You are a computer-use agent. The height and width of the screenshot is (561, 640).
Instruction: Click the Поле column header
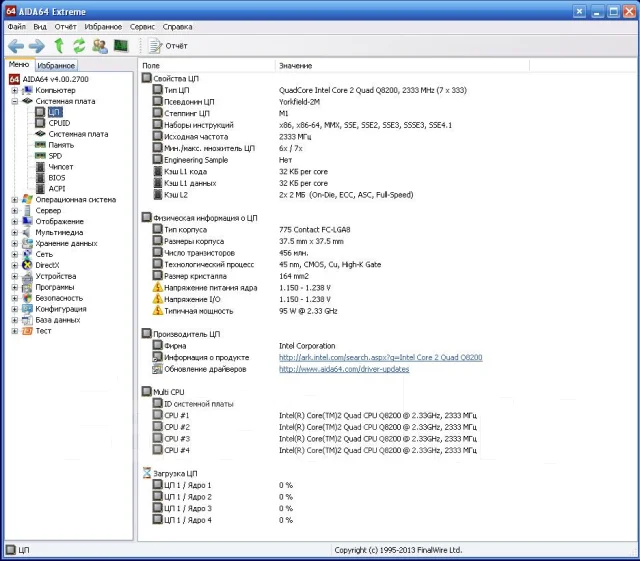[207, 66]
